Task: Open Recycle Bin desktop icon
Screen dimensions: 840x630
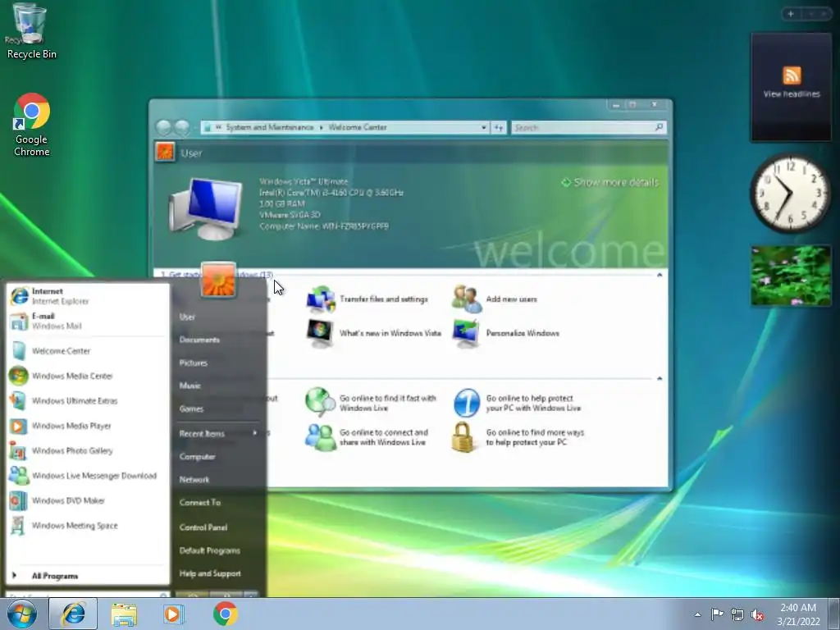Action: (30, 30)
